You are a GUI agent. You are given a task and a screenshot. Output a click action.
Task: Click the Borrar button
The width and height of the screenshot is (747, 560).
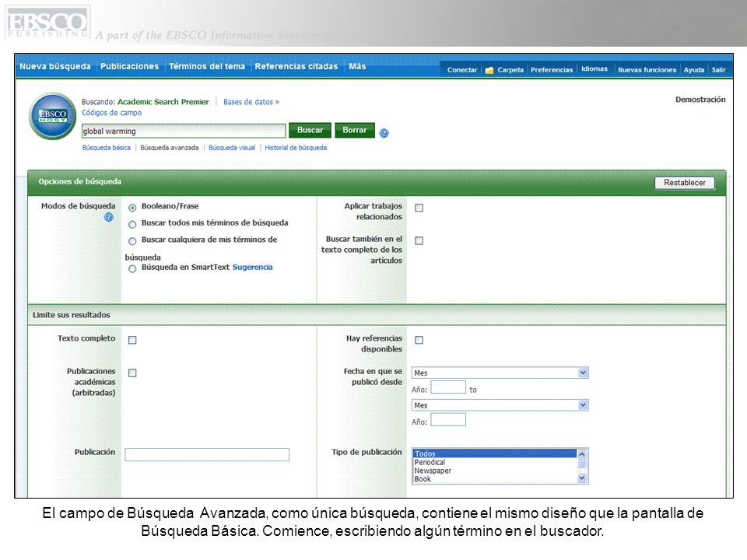coord(355,130)
